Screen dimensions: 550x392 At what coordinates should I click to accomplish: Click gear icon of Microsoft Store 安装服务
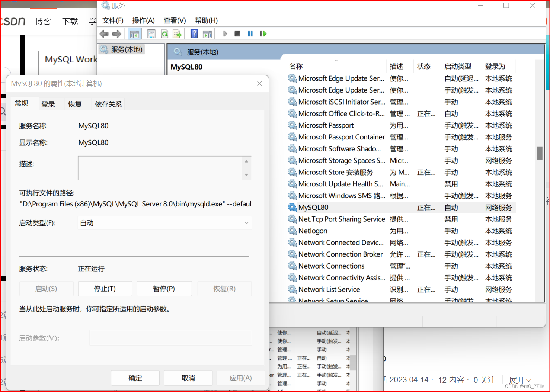[x=292, y=172]
